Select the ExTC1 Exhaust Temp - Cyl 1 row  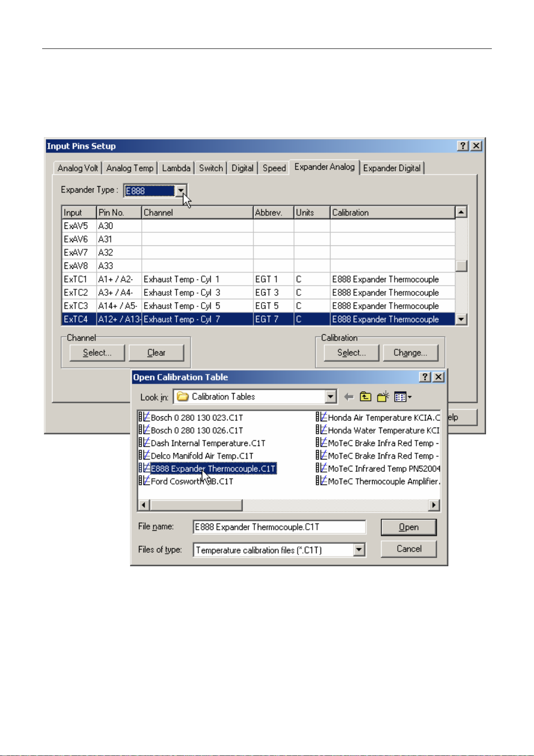click(x=258, y=279)
